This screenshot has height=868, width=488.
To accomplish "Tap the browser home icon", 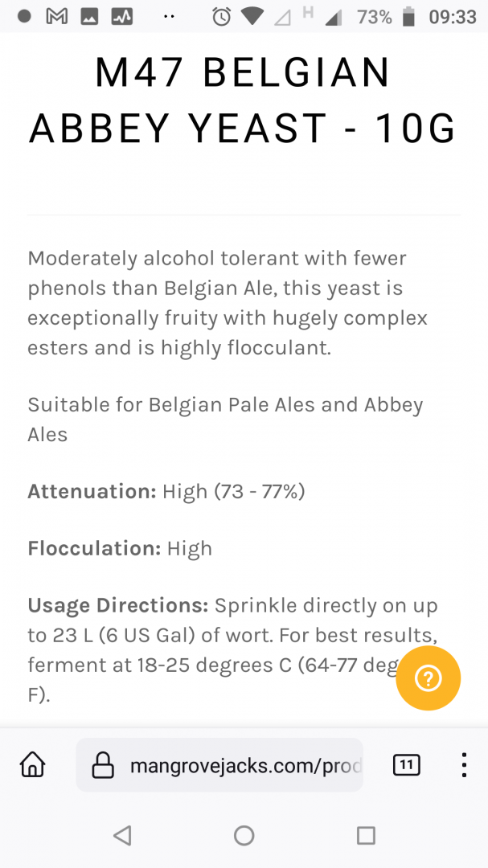I will click(x=32, y=765).
